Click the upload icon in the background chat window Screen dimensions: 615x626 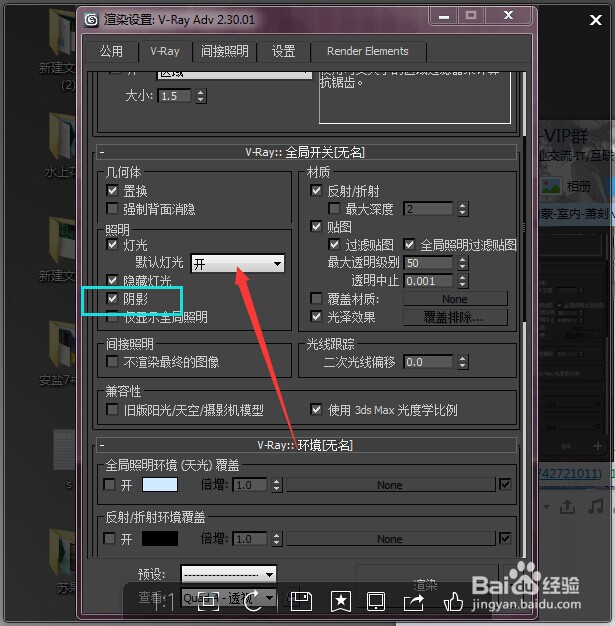pyautogui.click(x=567, y=506)
